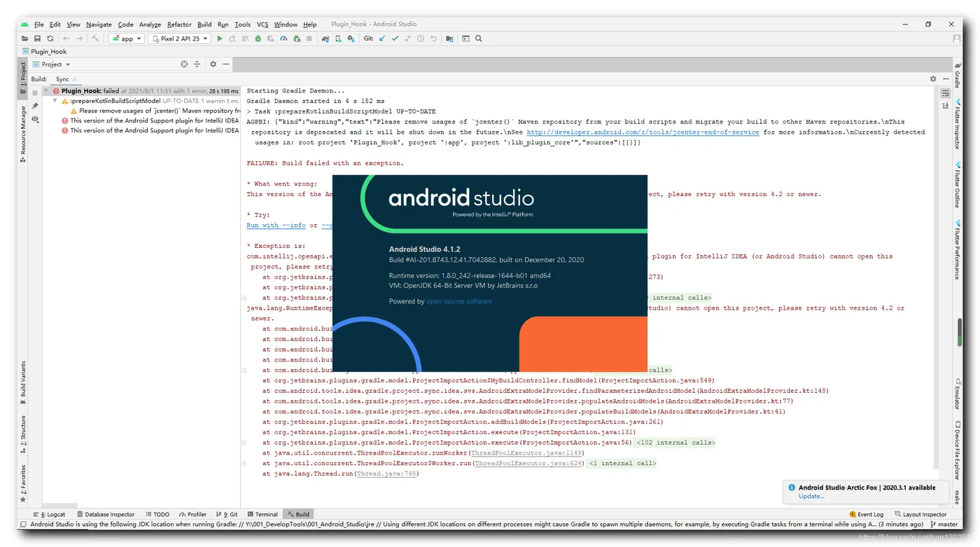Screen dimensions: 980x547
Task: Open the Refactor menu
Action: (x=179, y=25)
